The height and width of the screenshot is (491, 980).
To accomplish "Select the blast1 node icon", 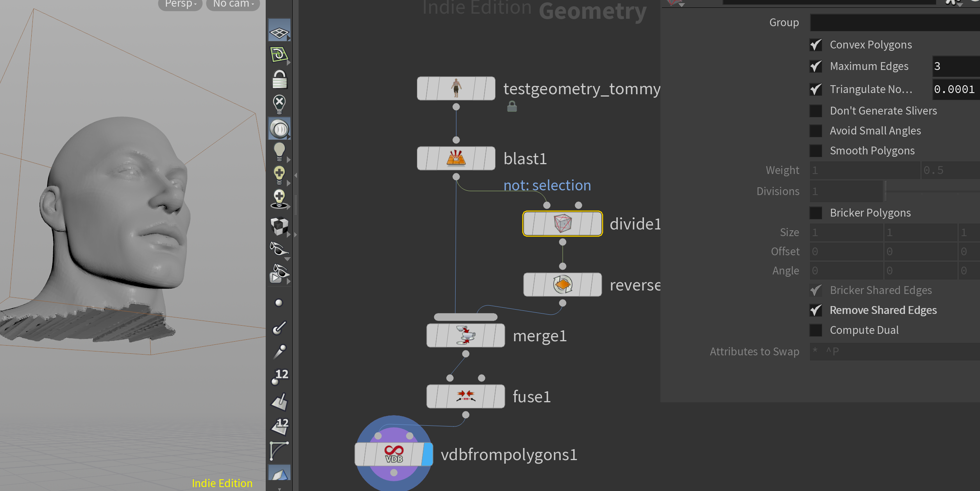I will pyautogui.click(x=456, y=158).
